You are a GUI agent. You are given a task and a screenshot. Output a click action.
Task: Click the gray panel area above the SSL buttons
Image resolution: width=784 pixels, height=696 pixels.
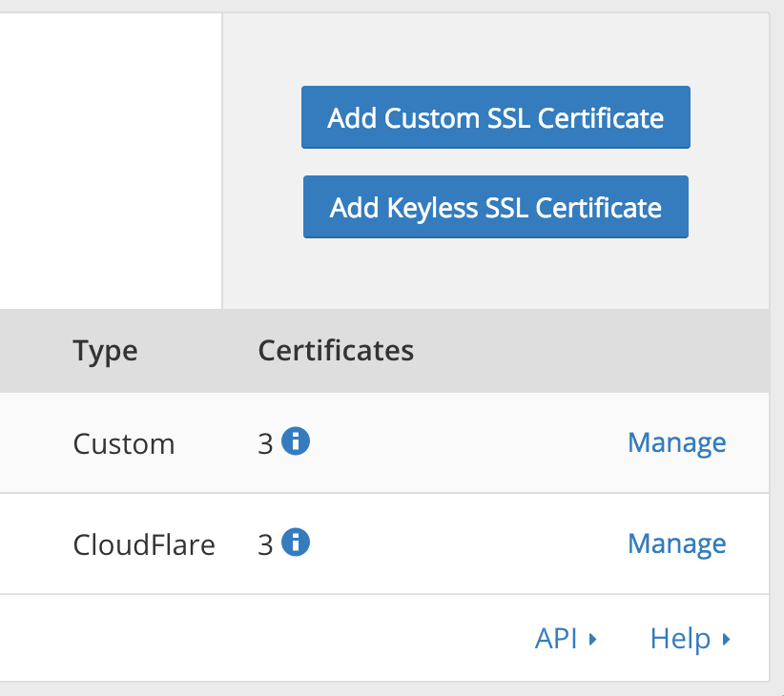(495, 48)
